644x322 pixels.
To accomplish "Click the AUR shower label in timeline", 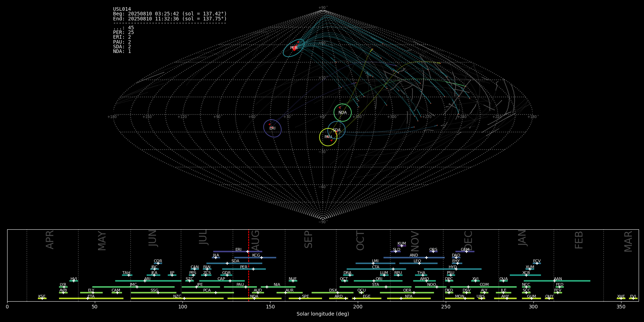I will coord(289,291).
